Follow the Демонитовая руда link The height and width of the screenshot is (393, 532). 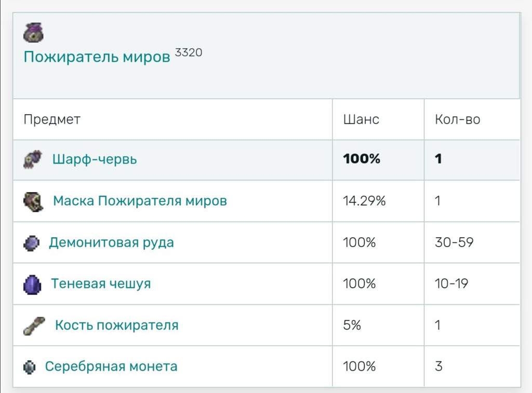point(111,242)
